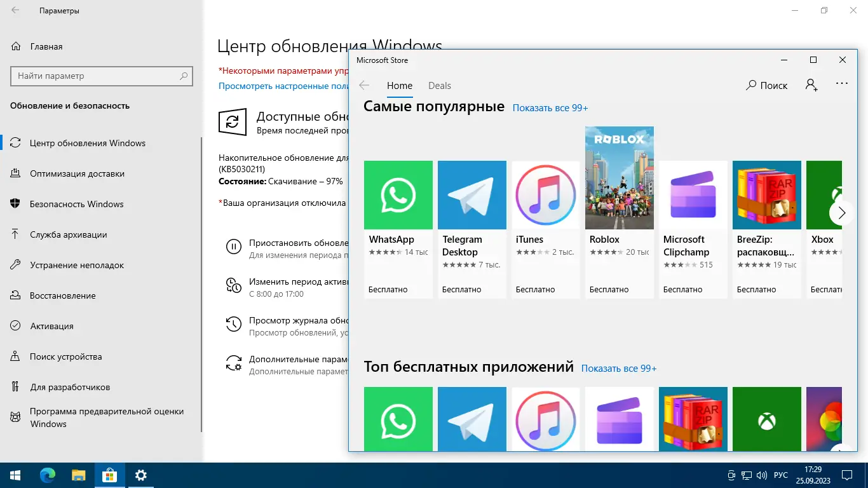868x488 pixels.
Task: Open the notification center icon
Action: (848, 475)
